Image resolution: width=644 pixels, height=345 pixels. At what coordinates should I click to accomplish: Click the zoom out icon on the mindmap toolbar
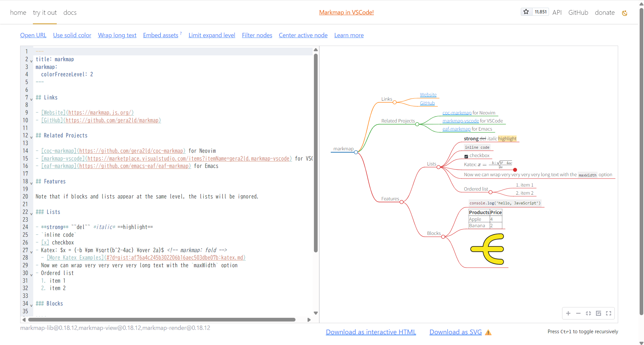[578, 313]
